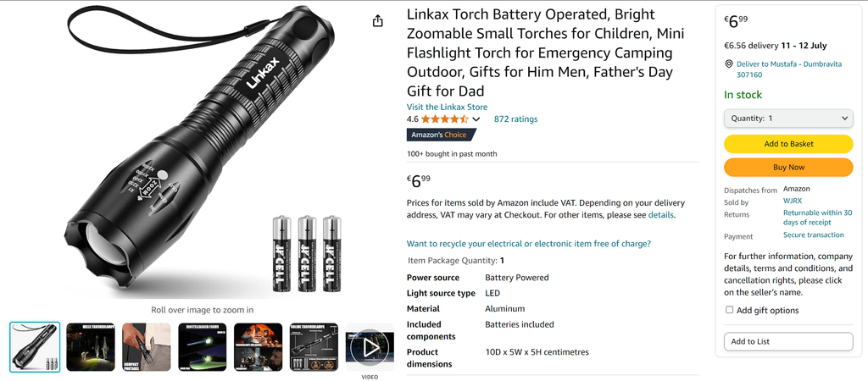Open the Quantity dropdown
The height and width of the screenshot is (381, 868).
click(x=788, y=119)
